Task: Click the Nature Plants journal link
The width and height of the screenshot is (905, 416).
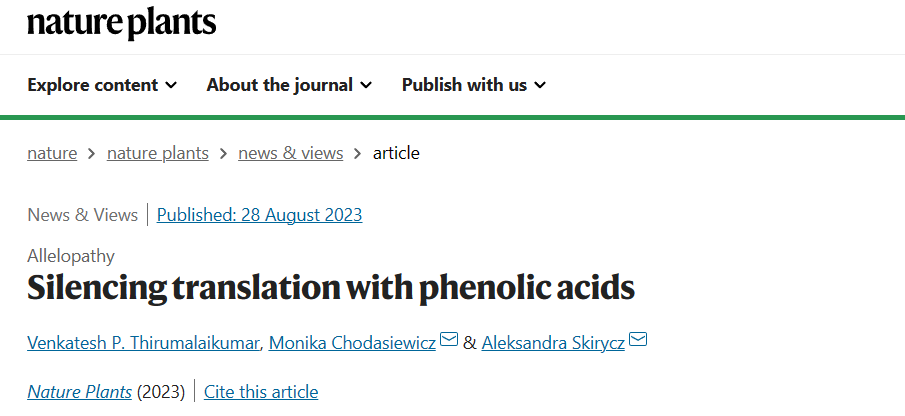Action: click(x=80, y=392)
